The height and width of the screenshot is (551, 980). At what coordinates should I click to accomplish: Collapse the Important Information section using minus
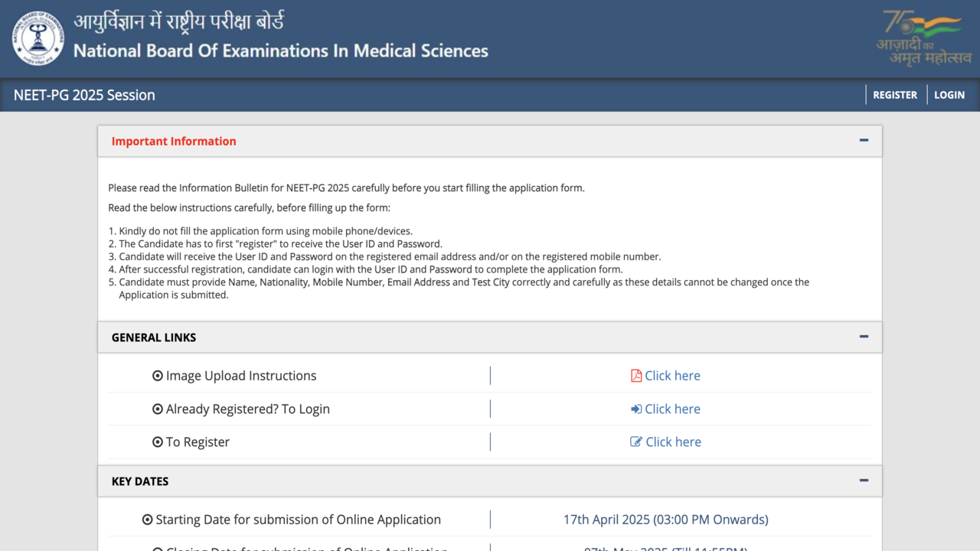864,141
